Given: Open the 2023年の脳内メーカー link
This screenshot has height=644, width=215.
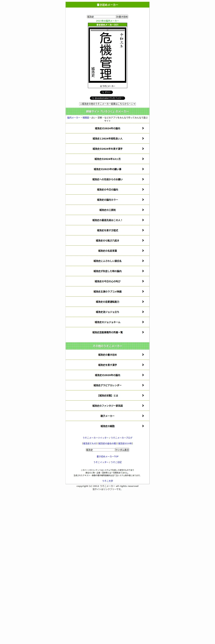Looking at the screenshot, I should (x=107, y=21).
